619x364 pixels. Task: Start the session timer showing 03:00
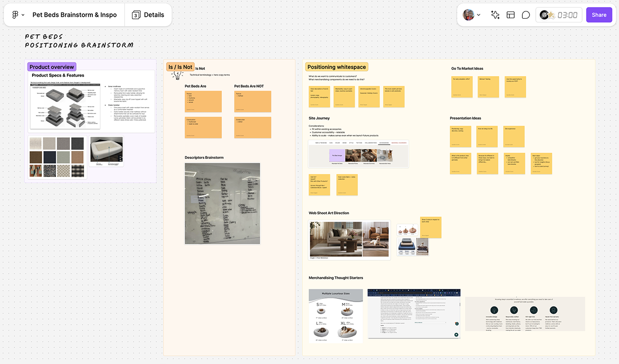tap(567, 14)
